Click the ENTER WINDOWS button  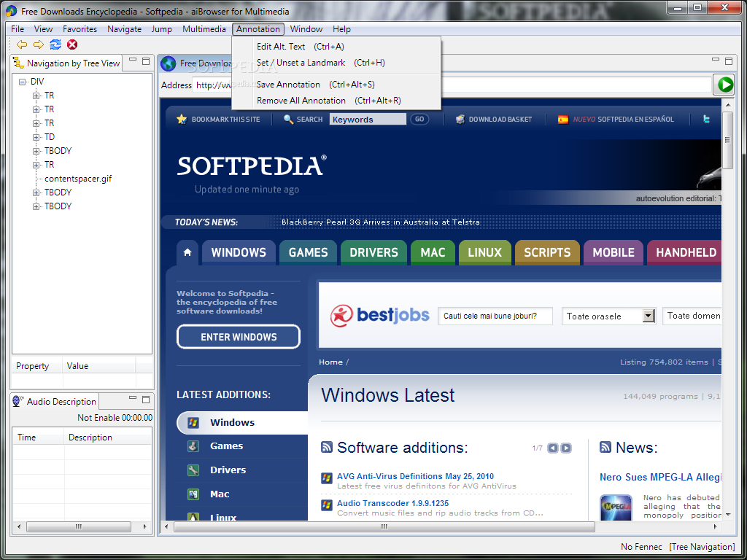pyautogui.click(x=239, y=337)
